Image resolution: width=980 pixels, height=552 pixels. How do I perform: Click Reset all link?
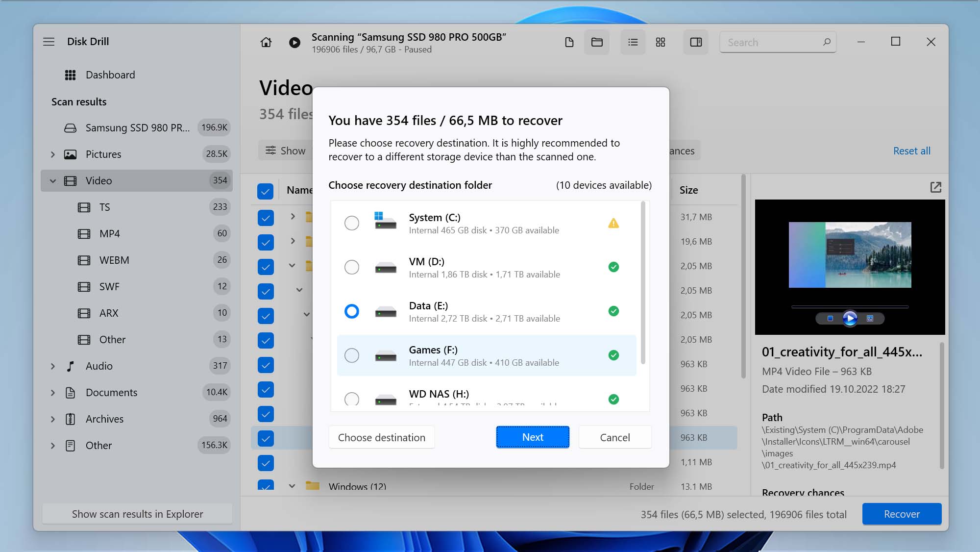[911, 151]
